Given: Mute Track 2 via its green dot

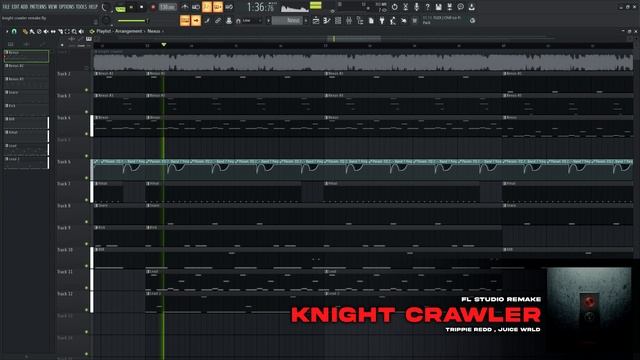Looking at the screenshot, I should (x=86, y=90).
